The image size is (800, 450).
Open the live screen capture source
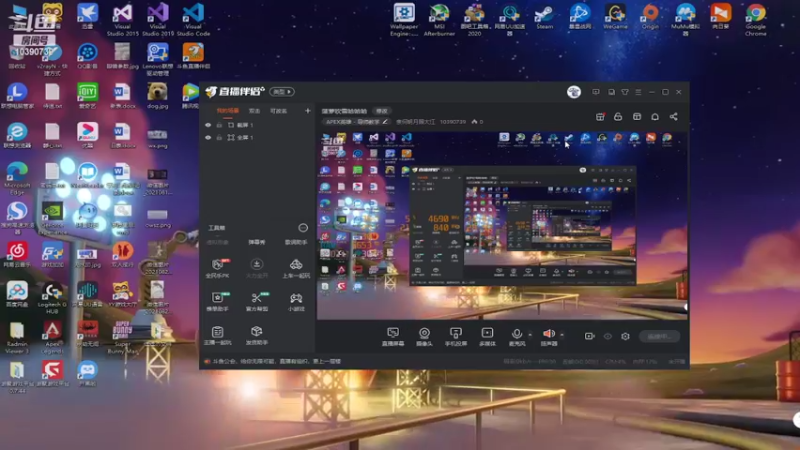click(x=393, y=337)
